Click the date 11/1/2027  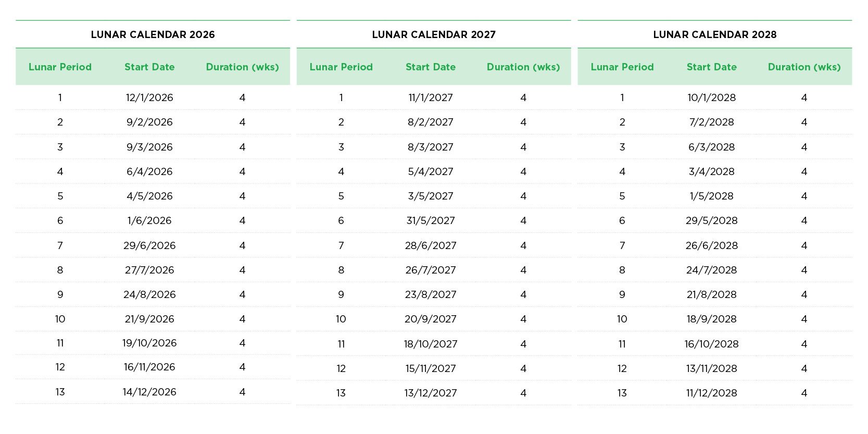[x=431, y=97]
